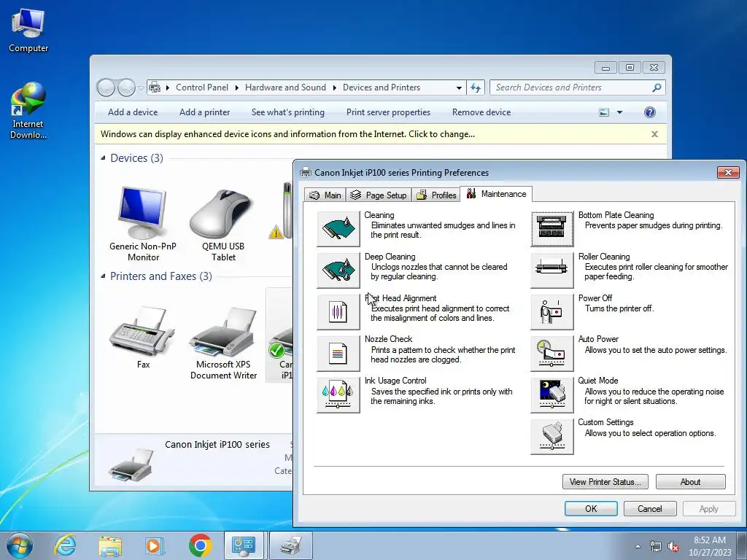Start Bottom Plate Cleaning icon button
747x560 pixels.
(552, 229)
